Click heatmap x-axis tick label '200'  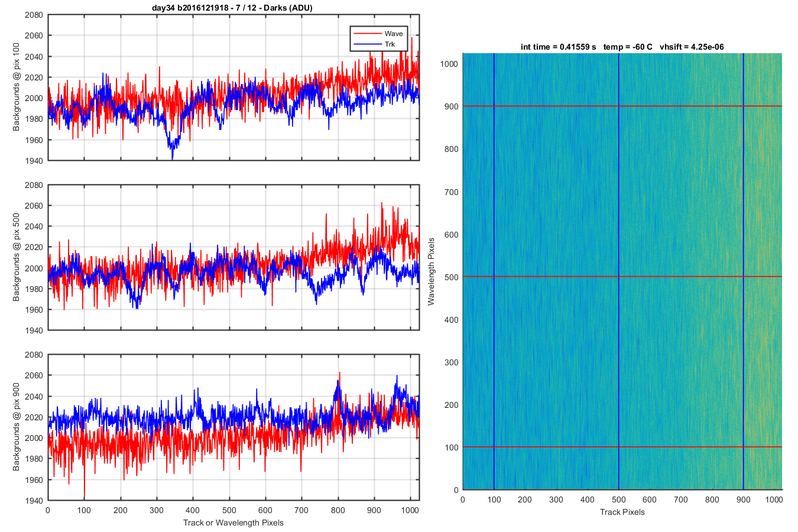[525, 499]
